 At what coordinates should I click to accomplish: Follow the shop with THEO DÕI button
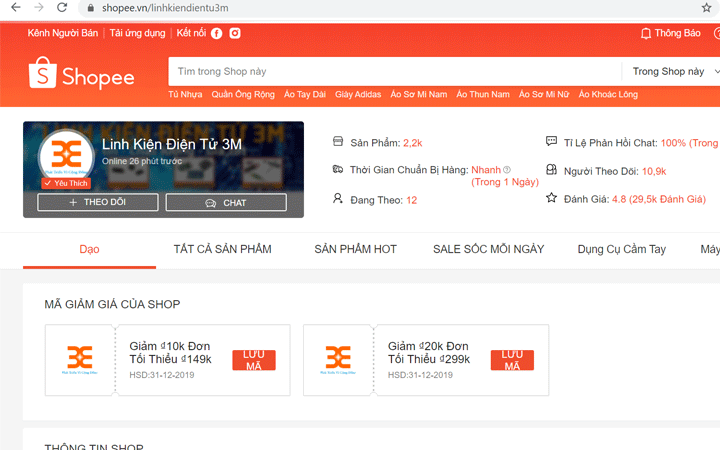pyautogui.click(x=98, y=202)
